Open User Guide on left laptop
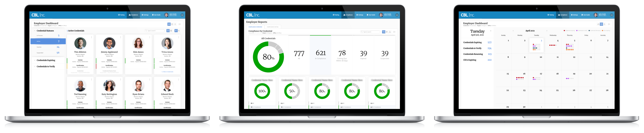The image size is (644, 133). click(x=156, y=15)
